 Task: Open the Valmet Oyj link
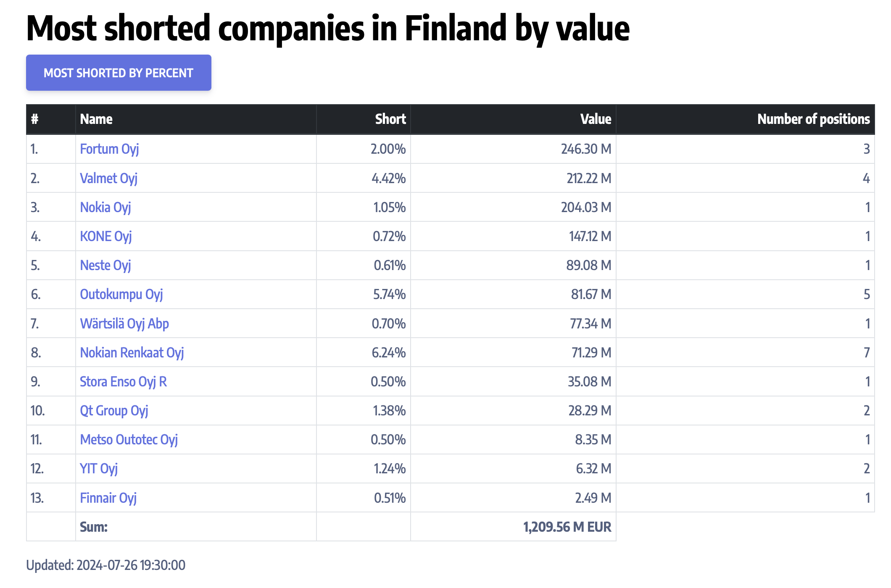[x=108, y=178]
